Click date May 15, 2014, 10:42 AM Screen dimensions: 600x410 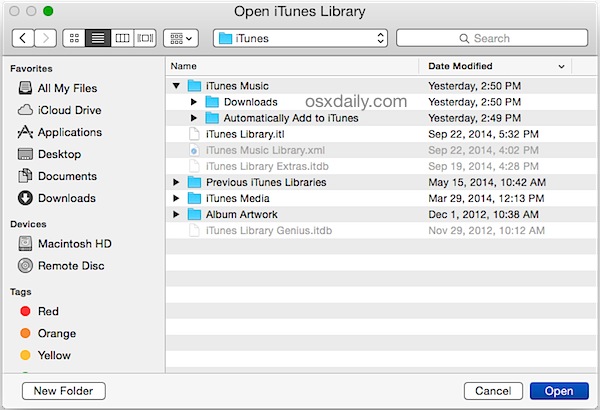[x=487, y=182]
